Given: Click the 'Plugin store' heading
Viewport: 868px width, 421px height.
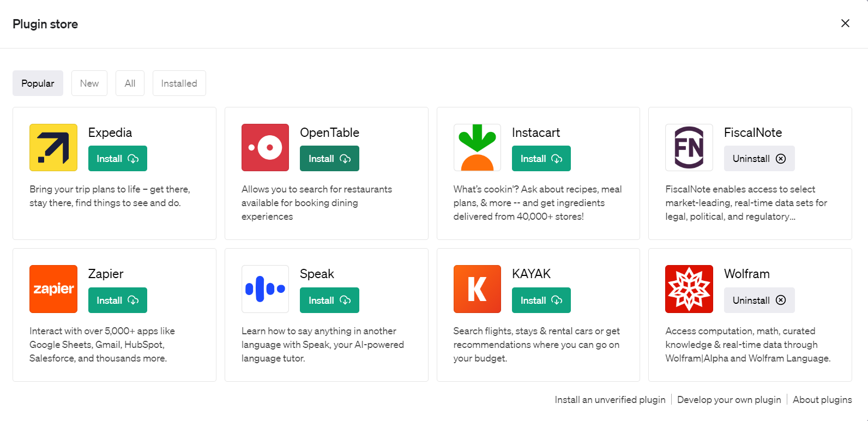Looking at the screenshot, I should (45, 24).
